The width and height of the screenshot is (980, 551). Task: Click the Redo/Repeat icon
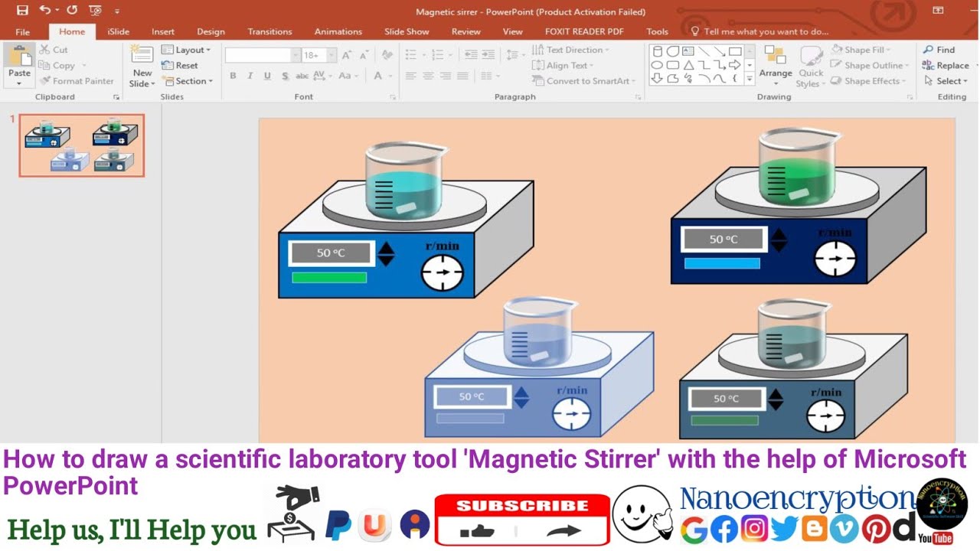(x=72, y=10)
